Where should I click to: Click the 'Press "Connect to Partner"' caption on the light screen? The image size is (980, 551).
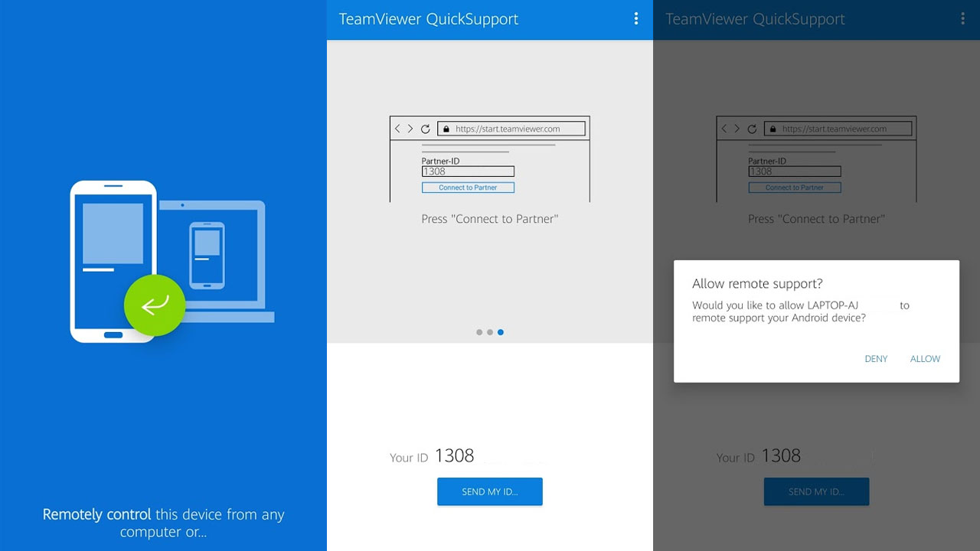[490, 219]
